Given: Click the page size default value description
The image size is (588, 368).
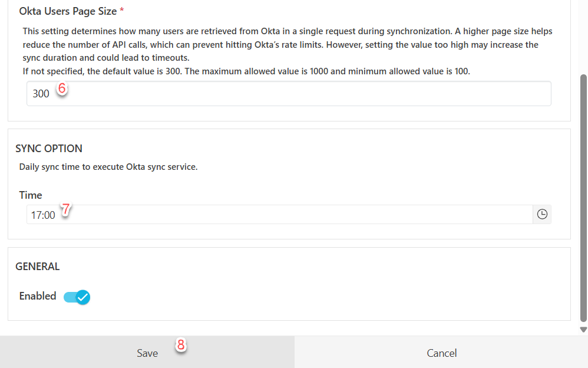Looking at the screenshot, I should [x=255, y=71].
